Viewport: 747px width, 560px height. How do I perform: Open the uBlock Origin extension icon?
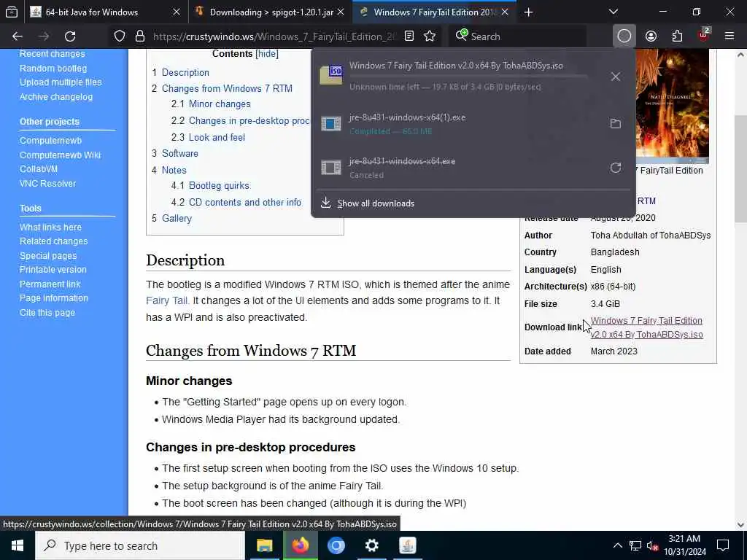[x=703, y=35]
